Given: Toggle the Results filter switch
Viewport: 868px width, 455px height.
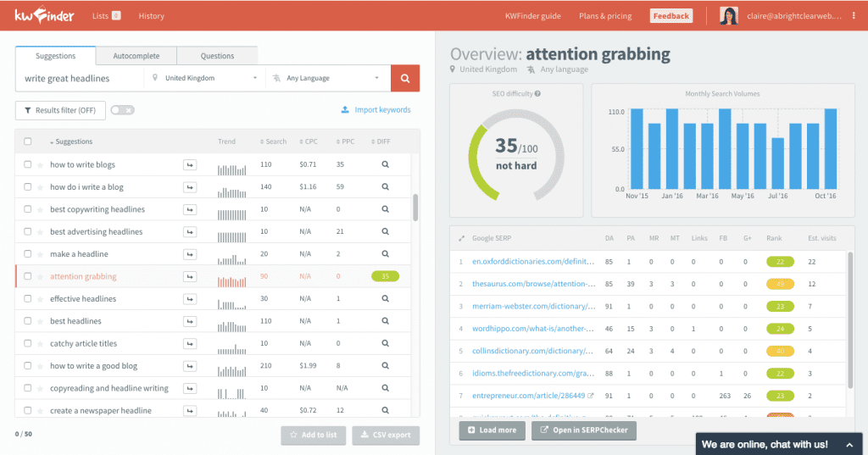Looking at the screenshot, I should tap(122, 110).
